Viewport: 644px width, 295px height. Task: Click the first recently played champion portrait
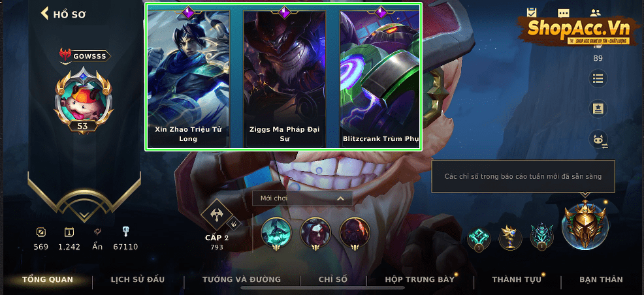pyautogui.click(x=276, y=234)
